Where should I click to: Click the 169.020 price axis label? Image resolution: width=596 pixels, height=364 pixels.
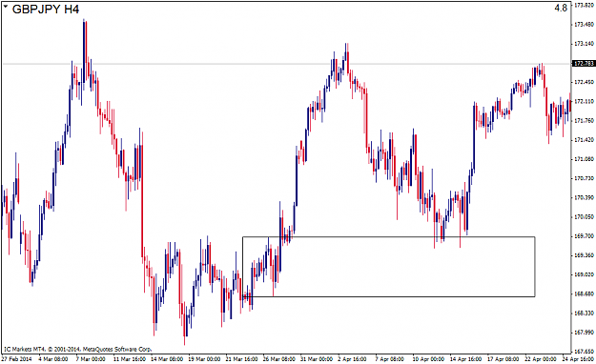click(585, 274)
